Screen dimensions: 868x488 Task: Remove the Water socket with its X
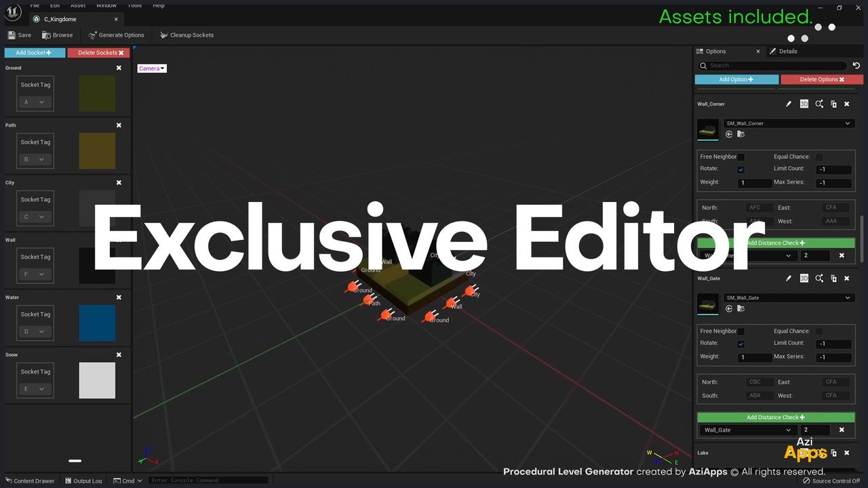119,298
